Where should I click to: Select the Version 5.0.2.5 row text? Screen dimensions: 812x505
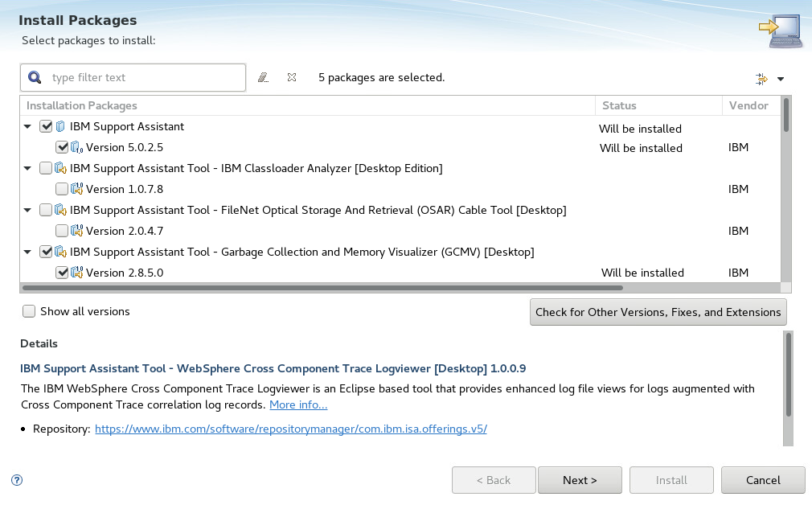(x=125, y=148)
